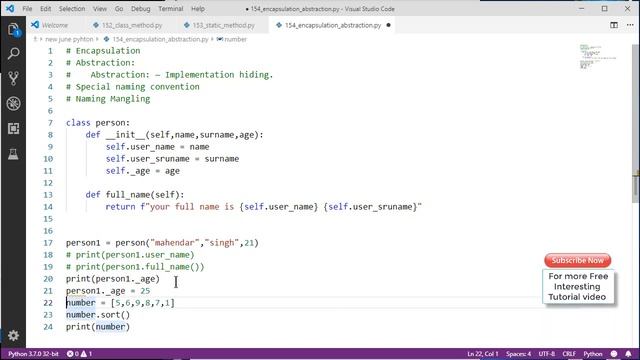
Task: Click 'def full_name(self):' on line 13
Action: pos(135,195)
